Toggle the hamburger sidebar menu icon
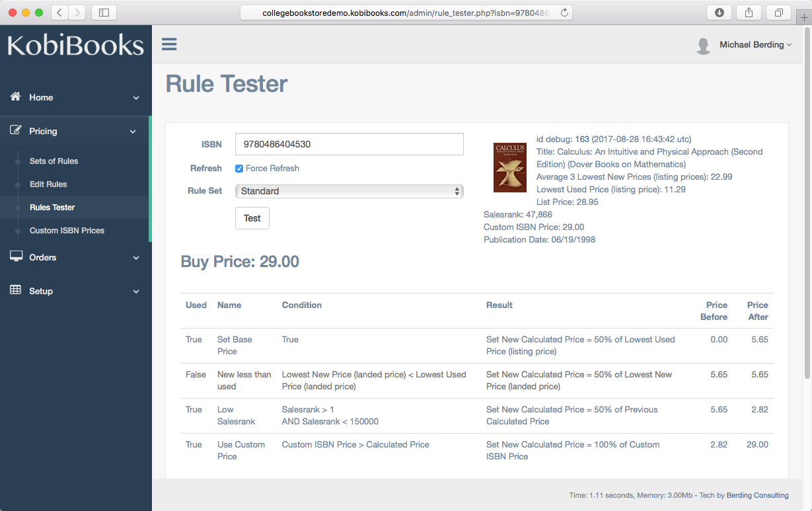The width and height of the screenshot is (812, 511). (x=169, y=44)
